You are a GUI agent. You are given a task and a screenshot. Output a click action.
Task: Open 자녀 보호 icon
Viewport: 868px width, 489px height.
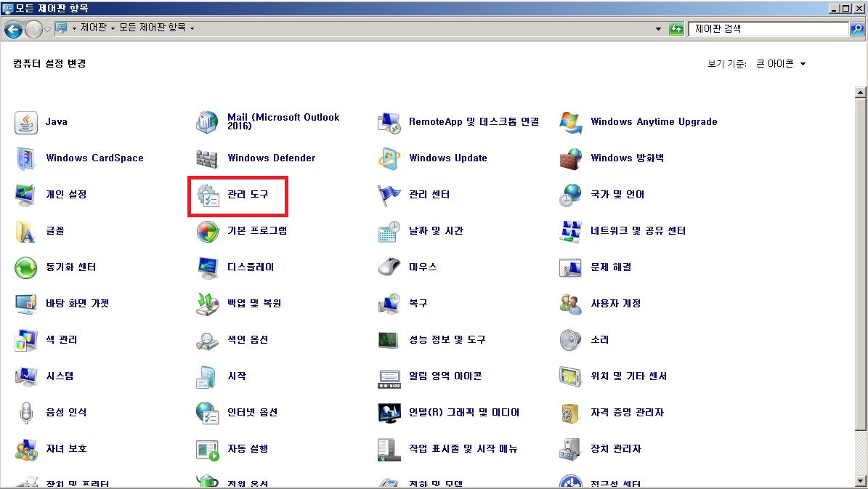pos(25,449)
